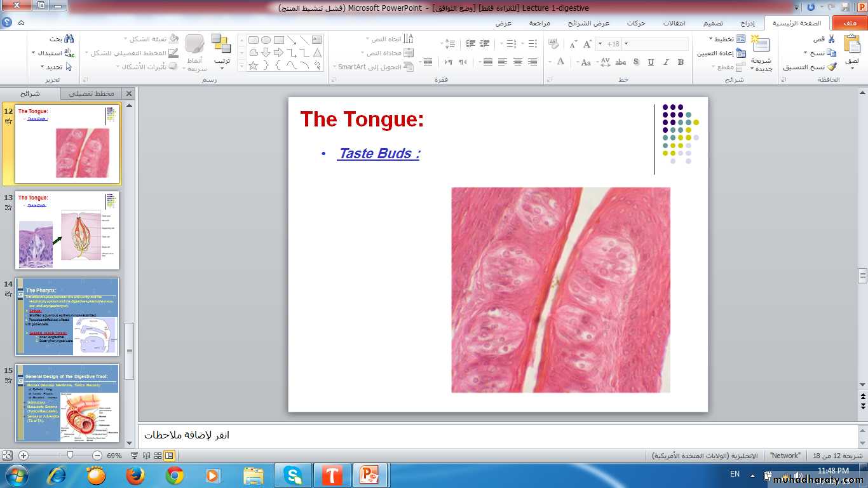Toggle Italic formatting button
This screenshot has width=868, height=488.
tap(666, 62)
